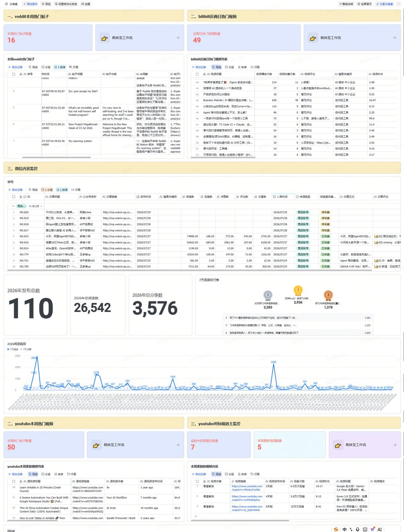Tick the select-all checkbox in reddit table header
Image resolution: width=404 pixels, height=532 pixels.
pyautogui.click(x=14, y=74)
